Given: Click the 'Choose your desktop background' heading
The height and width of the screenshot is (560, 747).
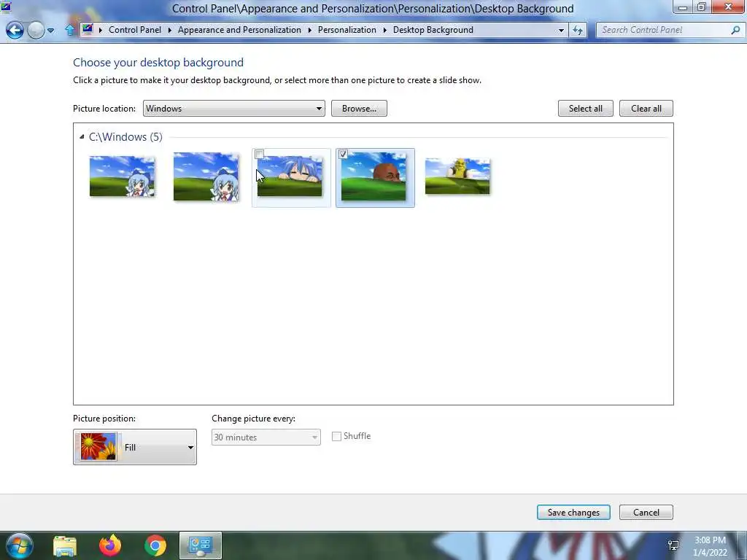Looking at the screenshot, I should [158, 63].
